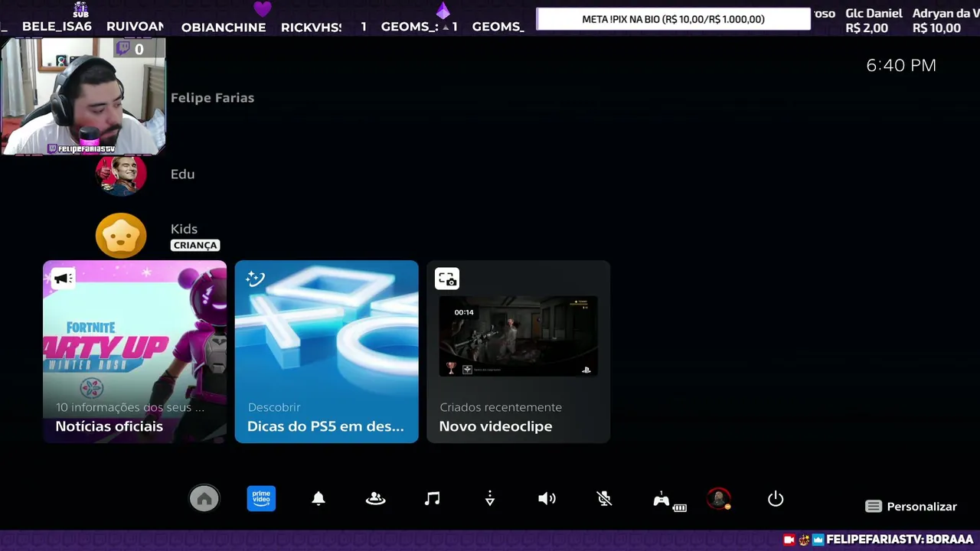Click the Kids user name
The height and width of the screenshot is (551, 980).
click(x=184, y=229)
